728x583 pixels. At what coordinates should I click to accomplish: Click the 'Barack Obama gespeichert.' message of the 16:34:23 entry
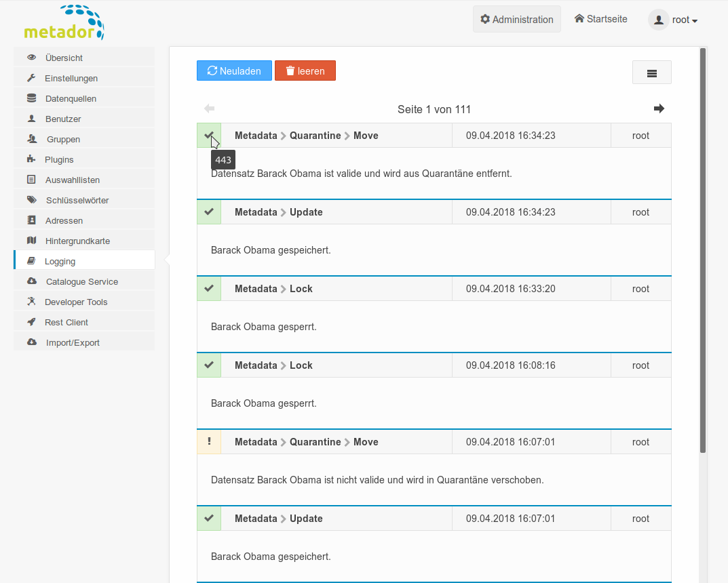(x=271, y=250)
